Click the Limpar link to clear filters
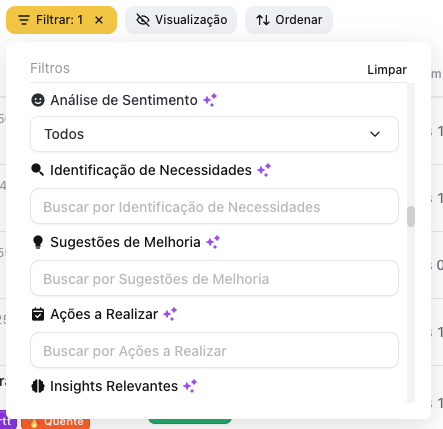 click(x=387, y=70)
